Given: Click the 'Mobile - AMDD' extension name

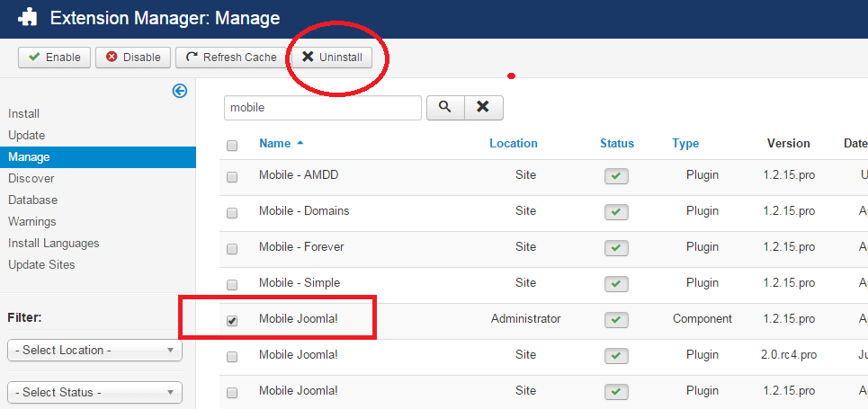Looking at the screenshot, I should [299, 175].
